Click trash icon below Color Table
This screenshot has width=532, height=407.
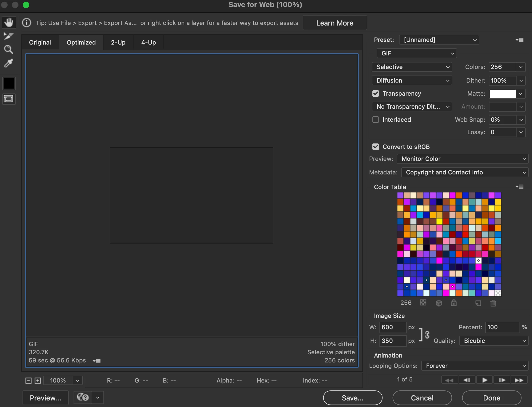click(x=493, y=303)
